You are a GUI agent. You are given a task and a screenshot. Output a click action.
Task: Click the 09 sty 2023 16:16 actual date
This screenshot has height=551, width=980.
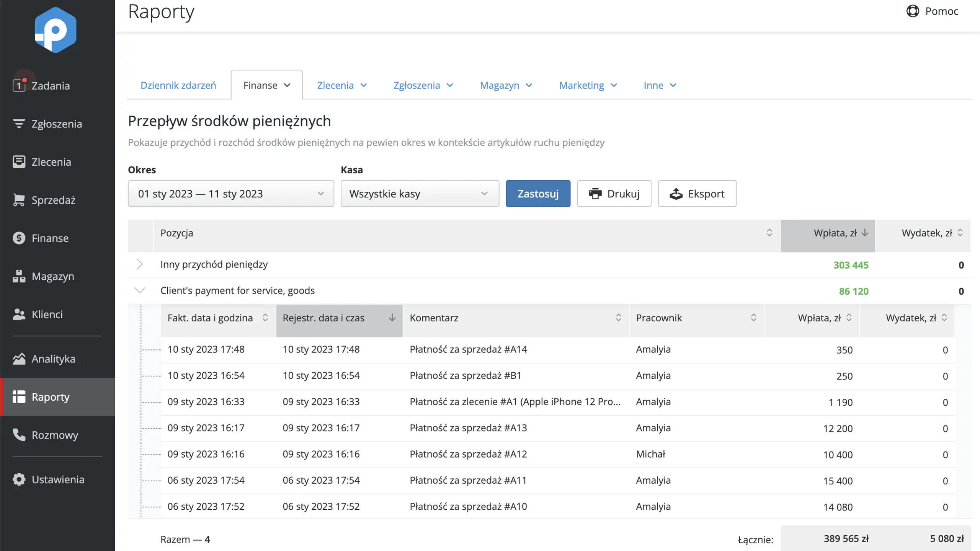click(x=206, y=454)
